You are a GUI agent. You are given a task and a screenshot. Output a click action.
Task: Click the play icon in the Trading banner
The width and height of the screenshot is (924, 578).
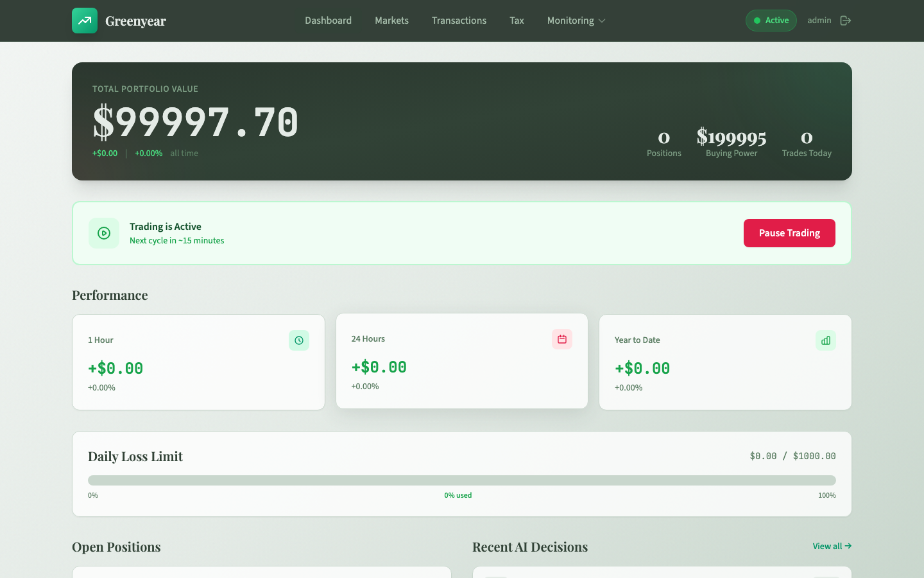click(104, 233)
